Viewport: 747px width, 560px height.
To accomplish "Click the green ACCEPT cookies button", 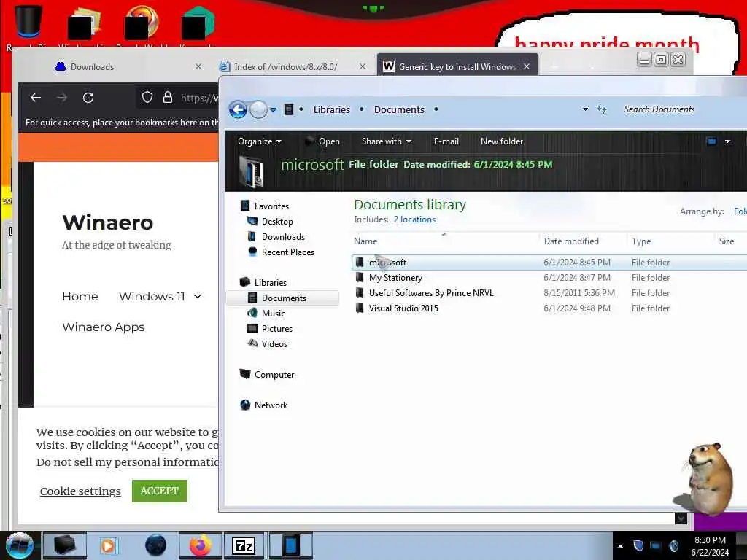I will pyautogui.click(x=160, y=491).
